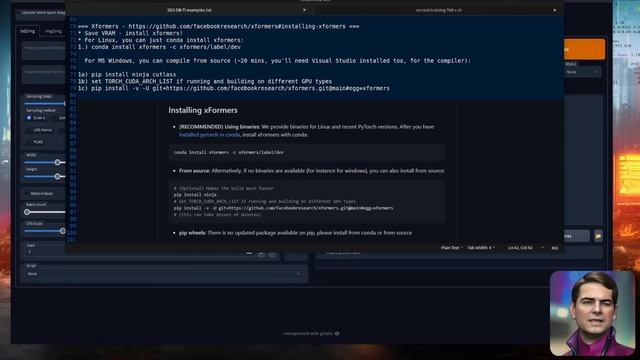The width and height of the screenshot is (640, 360).
Task: Enable the Restore faces checkbox
Action: [x=27, y=193]
